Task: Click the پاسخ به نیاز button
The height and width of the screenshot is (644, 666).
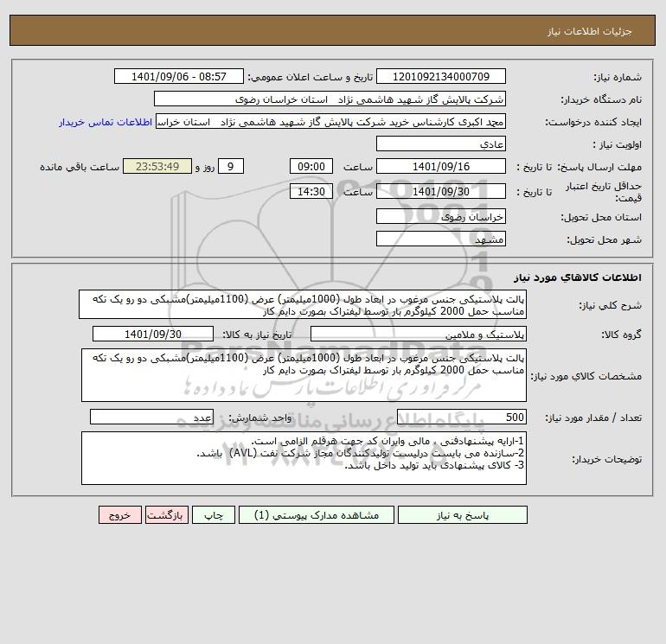Action: (x=463, y=515)
